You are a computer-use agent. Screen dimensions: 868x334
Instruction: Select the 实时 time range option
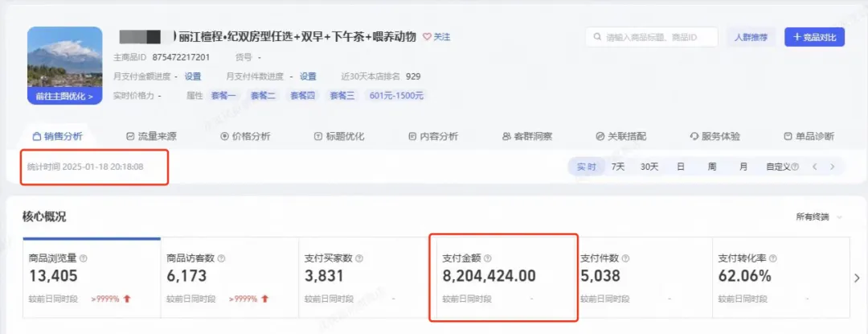[586, 167]
